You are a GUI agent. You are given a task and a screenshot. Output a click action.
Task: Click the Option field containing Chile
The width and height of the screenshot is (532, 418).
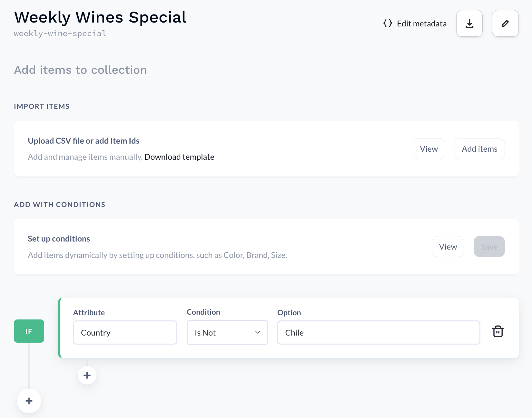pyautogui.click(x=379, y=333)
